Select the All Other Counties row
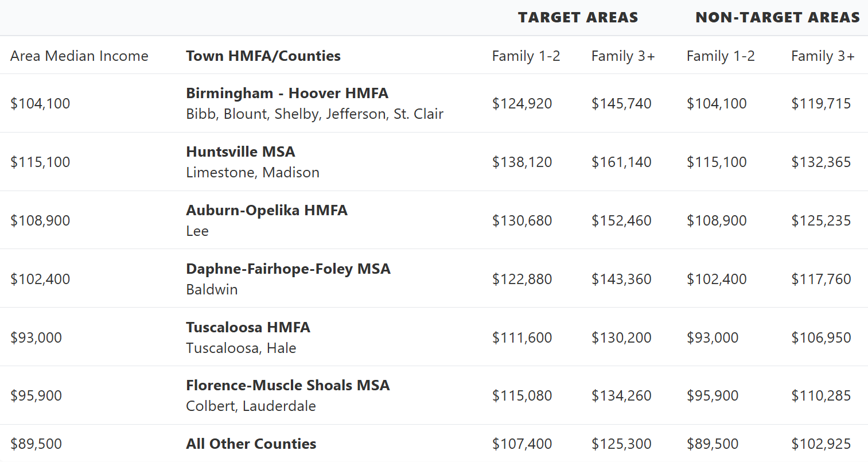Image resolution: width=868 pixels, height=462 pixels. [434, 444]
